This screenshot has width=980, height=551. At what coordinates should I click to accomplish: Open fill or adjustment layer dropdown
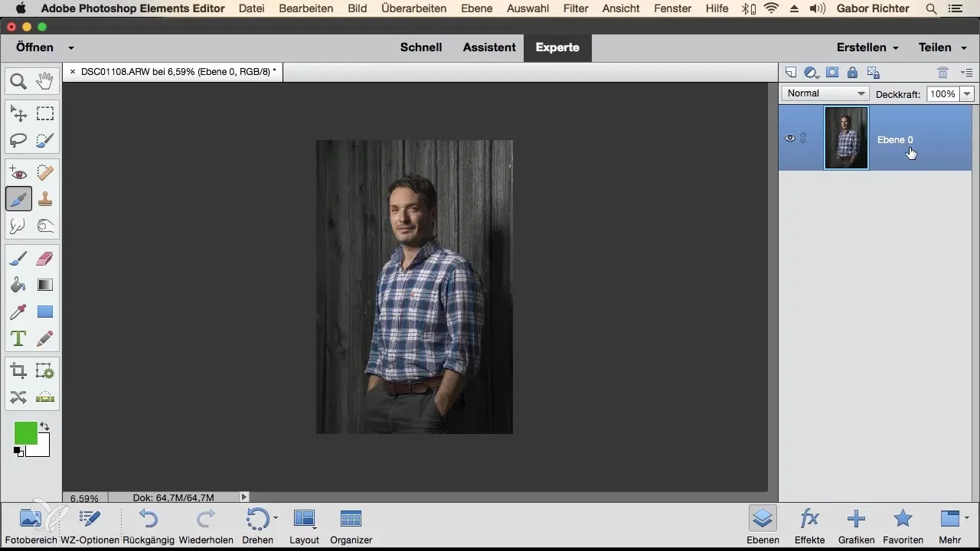812,73
